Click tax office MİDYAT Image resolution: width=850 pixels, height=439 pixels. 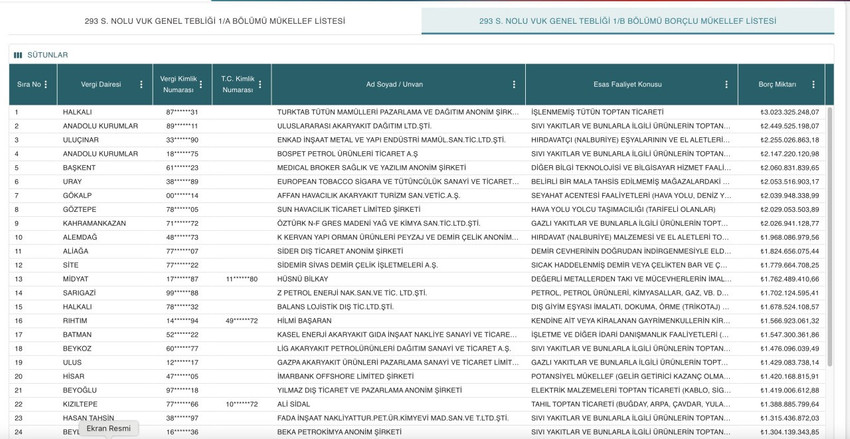click(x=75, y=279)
